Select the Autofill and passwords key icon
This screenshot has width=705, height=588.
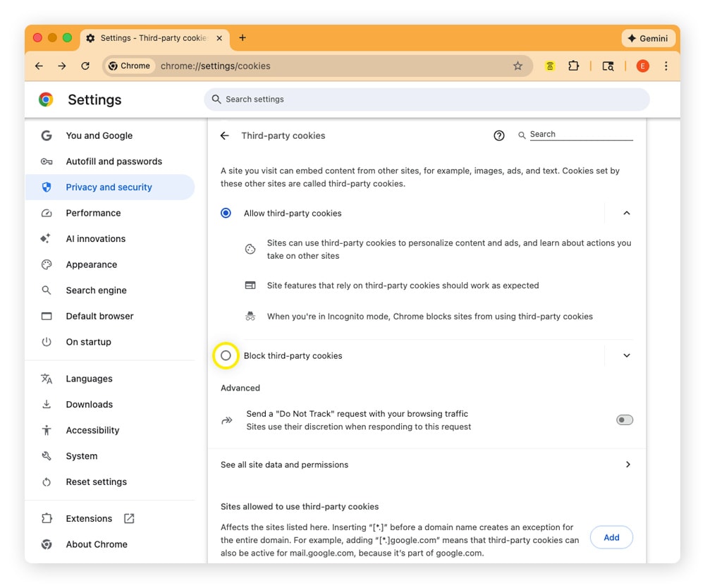pyautogui.click(x=45, y=161)
